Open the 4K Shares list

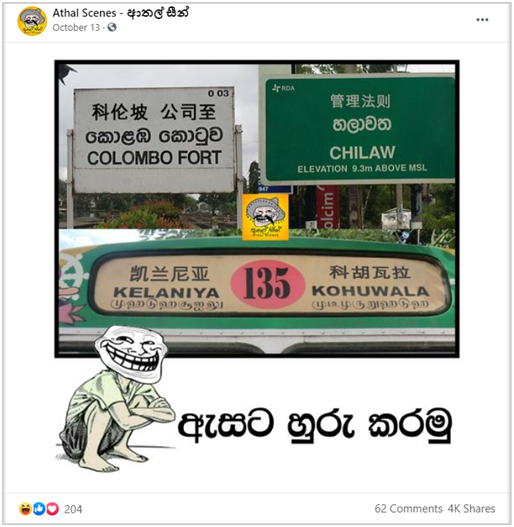point(471,509)
